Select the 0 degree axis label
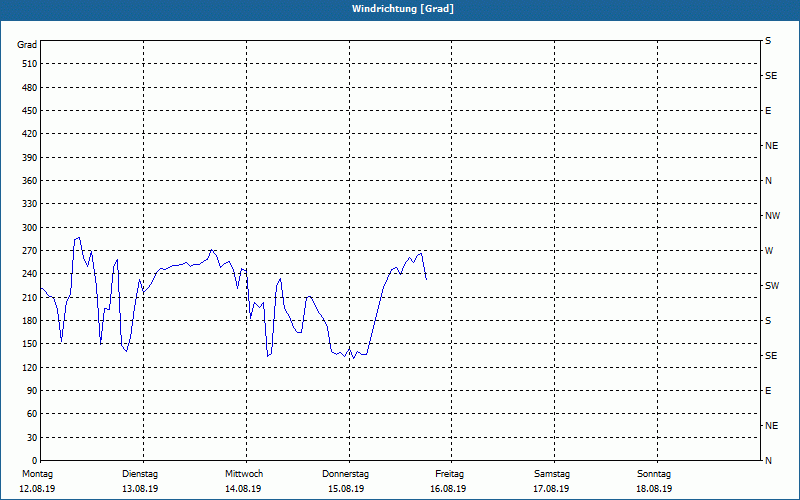The width and height of the screenshot is (800, 500). 34,460
